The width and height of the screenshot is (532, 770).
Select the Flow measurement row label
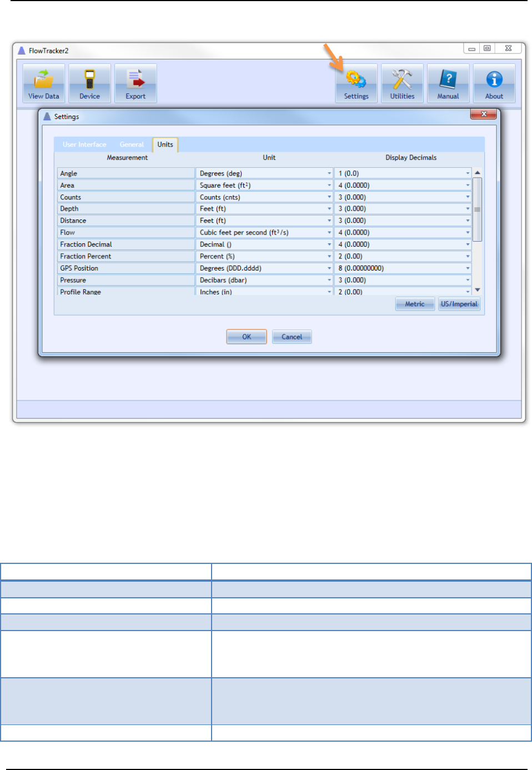[x=126, y=232]
